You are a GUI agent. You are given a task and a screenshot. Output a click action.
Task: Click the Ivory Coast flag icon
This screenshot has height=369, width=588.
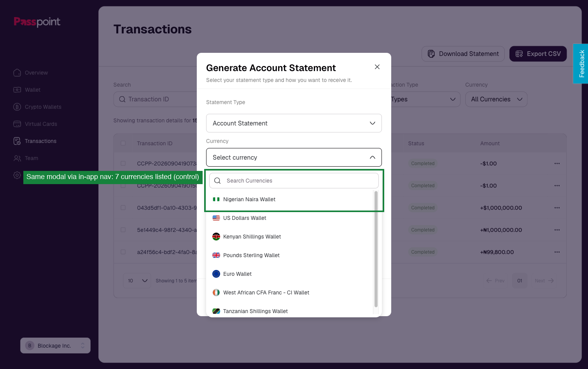pos(216,292)
